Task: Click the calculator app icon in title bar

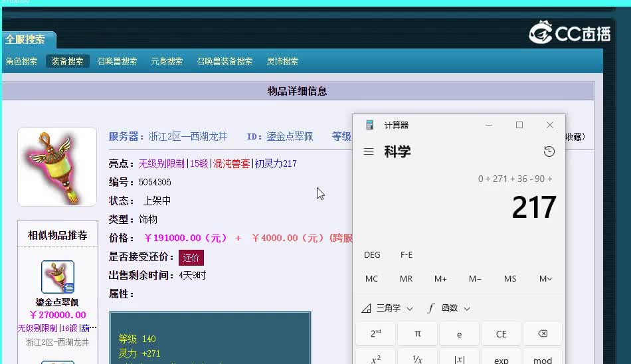Action: (370, 125)
